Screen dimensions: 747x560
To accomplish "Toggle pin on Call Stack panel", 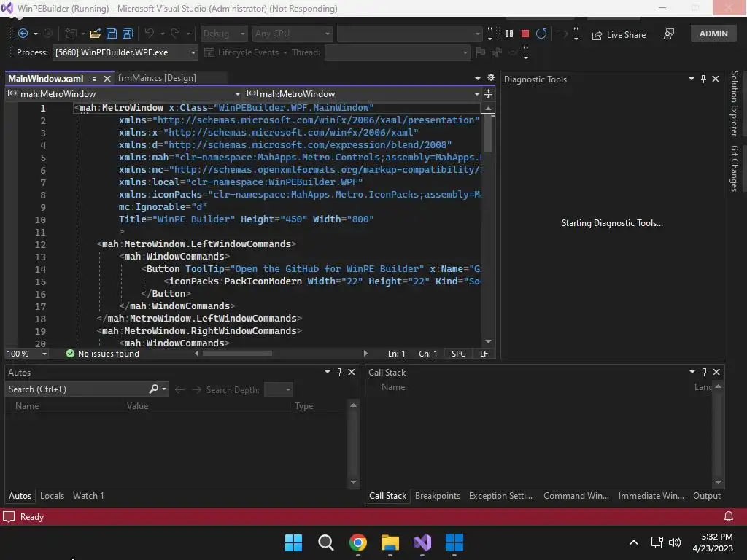I will click(704, 372).
